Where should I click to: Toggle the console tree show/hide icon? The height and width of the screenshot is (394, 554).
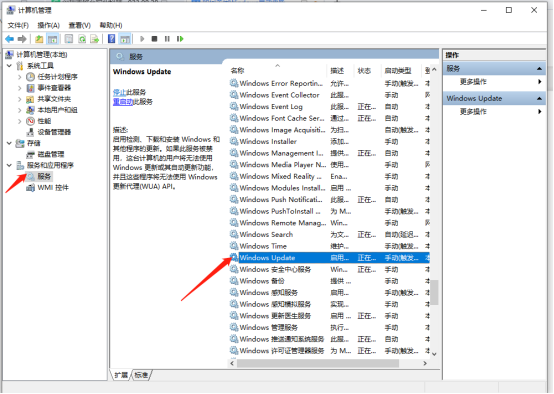53,39
